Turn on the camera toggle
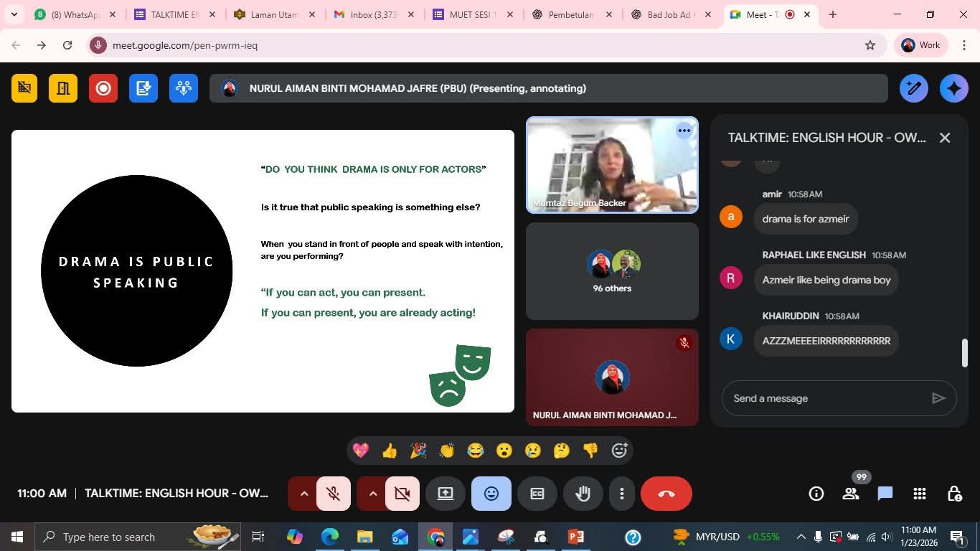The height and width of the screenshot is (551, 980). coord(402,494)
